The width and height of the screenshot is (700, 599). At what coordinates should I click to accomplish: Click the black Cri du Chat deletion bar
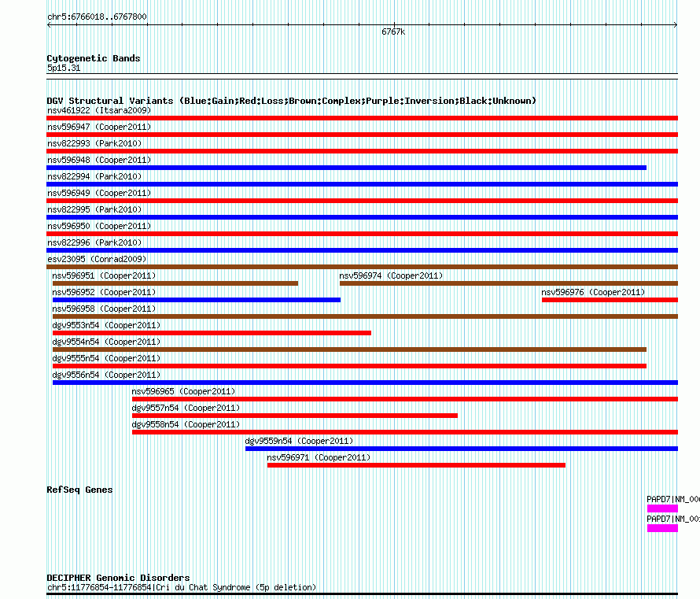362,594
